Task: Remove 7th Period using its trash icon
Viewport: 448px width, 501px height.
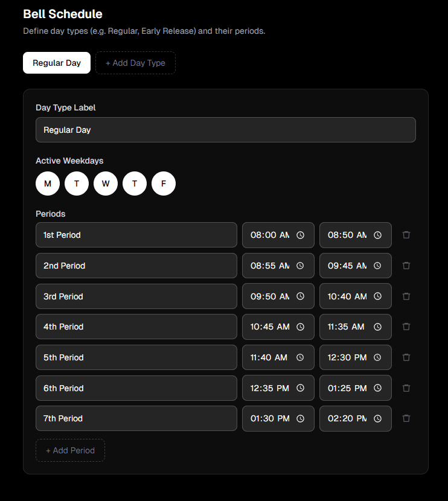Action: click(x=406, y=418)
